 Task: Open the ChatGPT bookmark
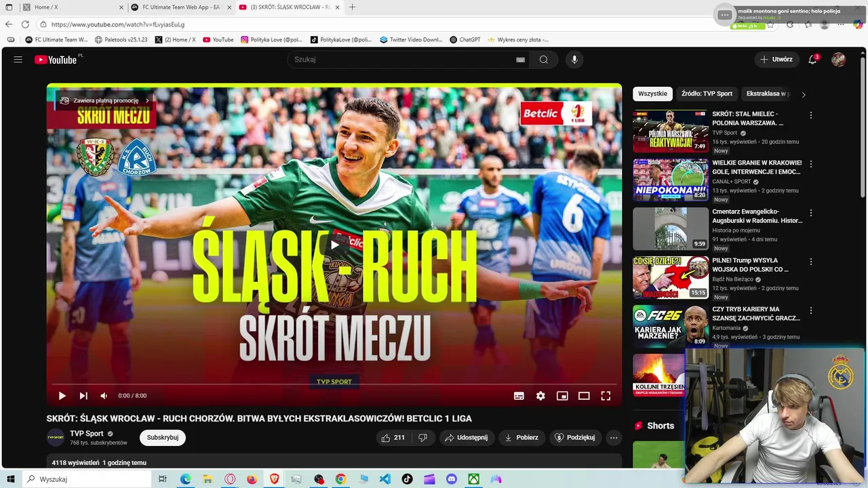tap(465, 40)
